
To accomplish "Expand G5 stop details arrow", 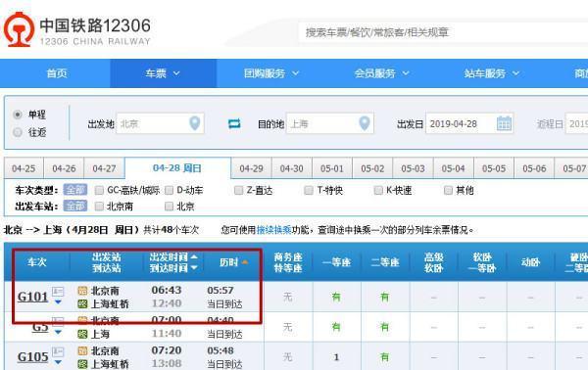I will (x=58, y=332).
